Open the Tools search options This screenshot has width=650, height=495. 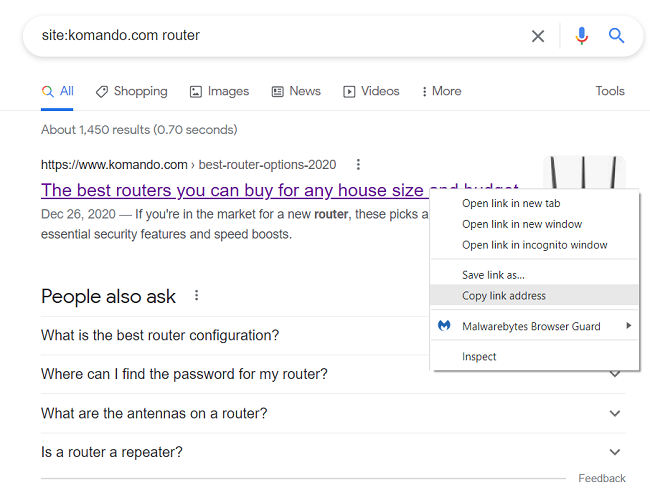pyautogui.click(x=610, y=91)
